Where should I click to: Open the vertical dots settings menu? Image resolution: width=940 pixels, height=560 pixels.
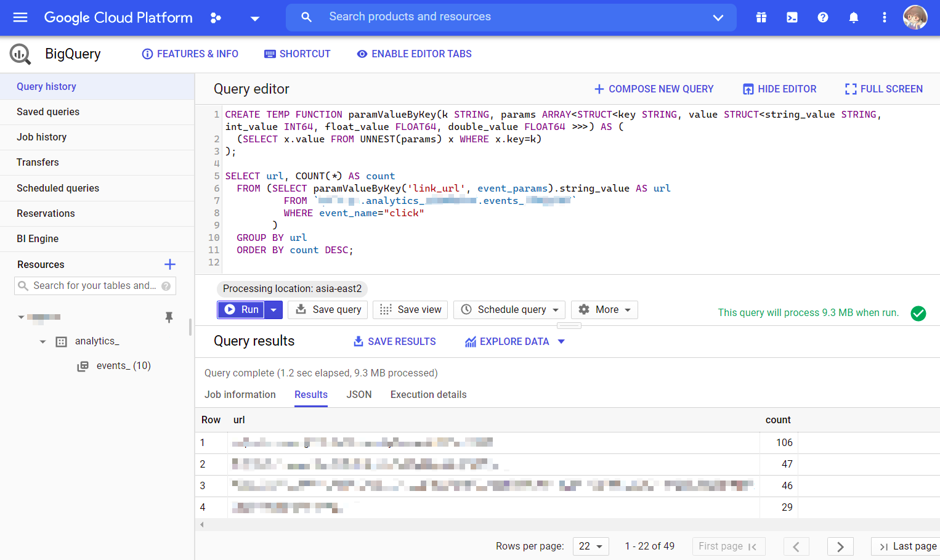pos(885,17)
